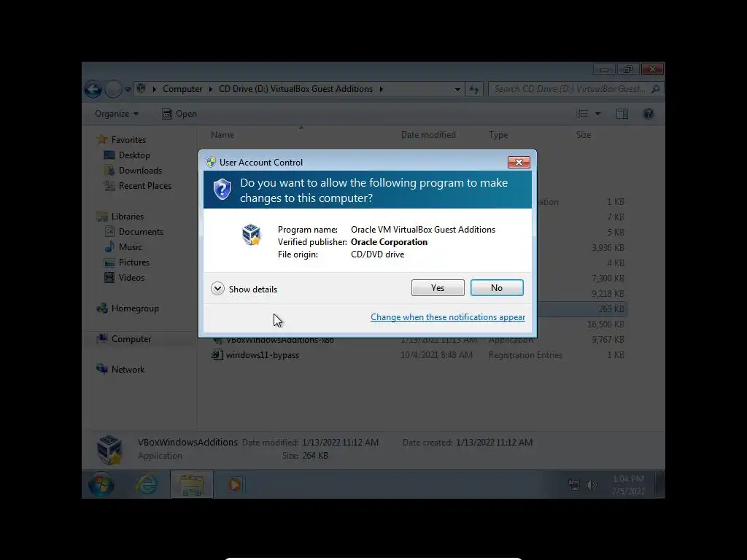Open 'Change when these notifications appear' link
Viewport: 747px width, 560px height.
(448, 317)
